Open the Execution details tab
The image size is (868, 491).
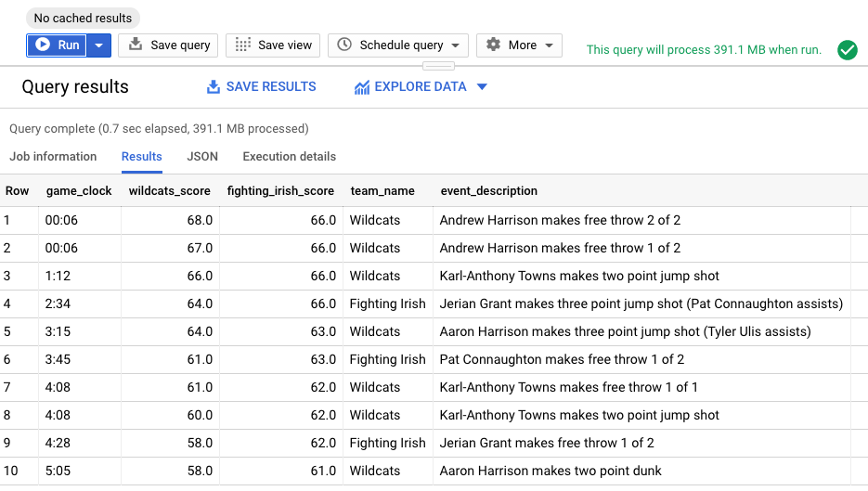pyautogui.click(x=290, y=157)
